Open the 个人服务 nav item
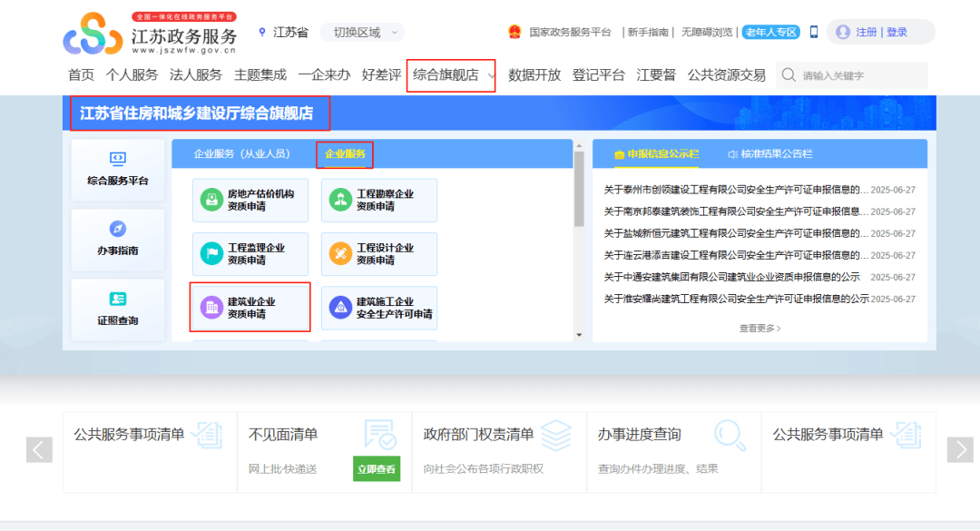This screenshot has width=980, height=531. [132, 75]
